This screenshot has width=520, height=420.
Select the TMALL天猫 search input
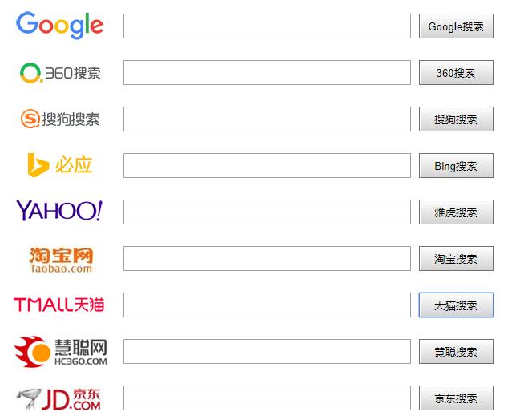(x=267, y=305)
